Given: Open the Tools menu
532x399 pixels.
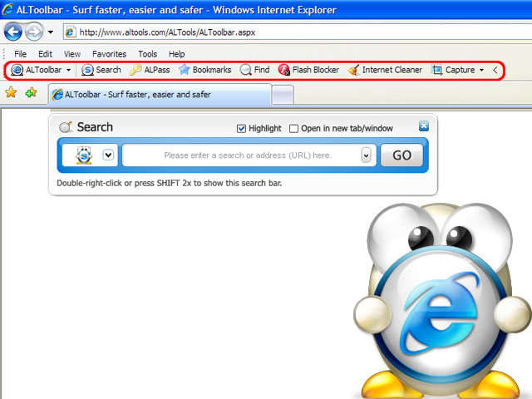Looking at the screenshot, I should [148, 54].
